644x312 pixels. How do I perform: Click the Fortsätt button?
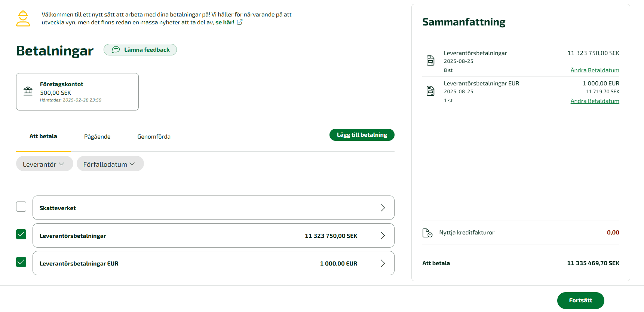(x=581, y=300)
